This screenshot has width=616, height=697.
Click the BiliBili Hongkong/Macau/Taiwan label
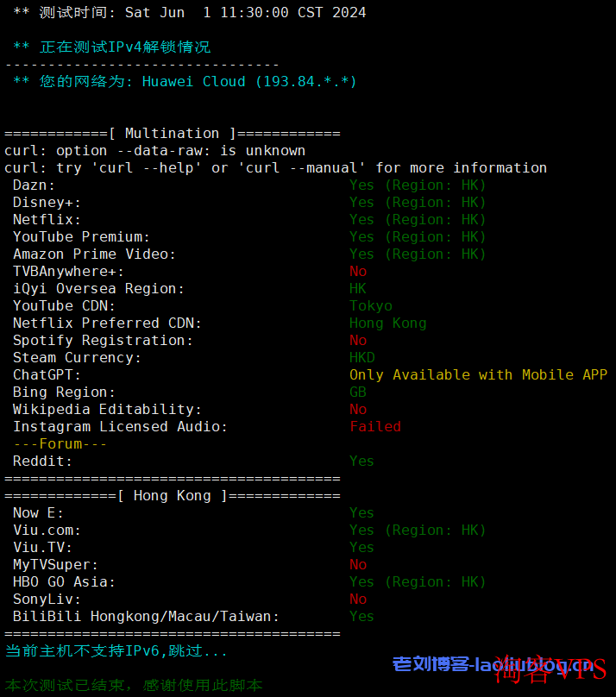pyautogui.click(x=146, y=616)
